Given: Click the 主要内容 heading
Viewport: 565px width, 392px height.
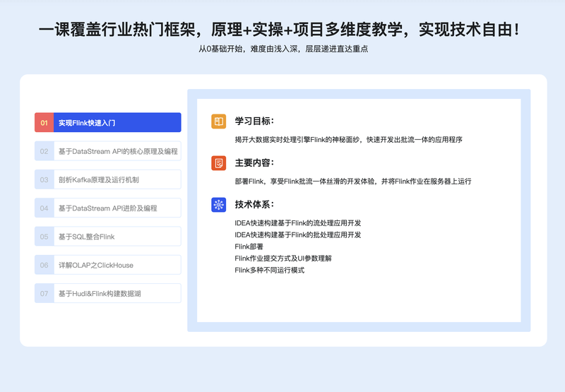Looking at the screenshot, I should 254,163.
